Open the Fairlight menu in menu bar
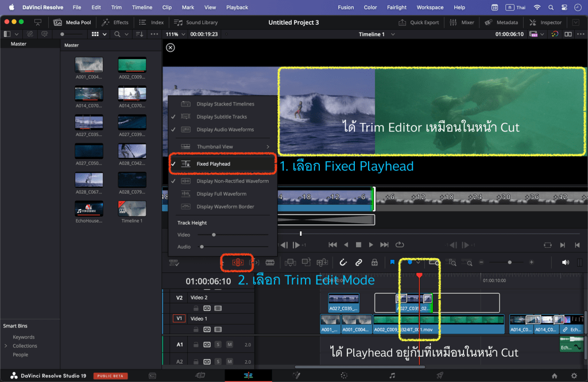588x382 pixels. click(397, 7)
